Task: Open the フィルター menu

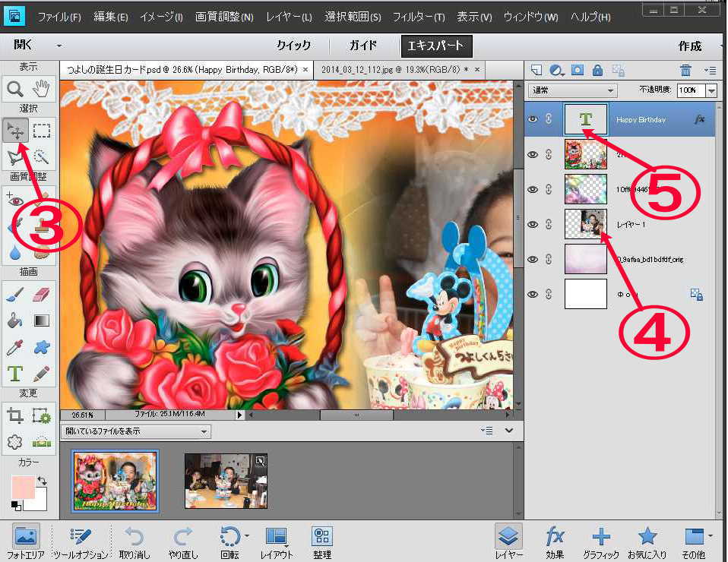Action: [x=417, y=17]
